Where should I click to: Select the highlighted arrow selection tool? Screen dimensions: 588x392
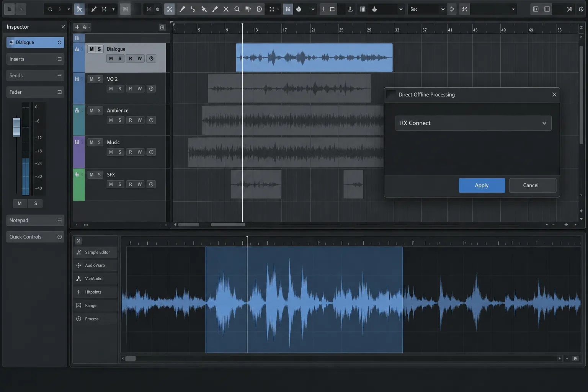79,9
